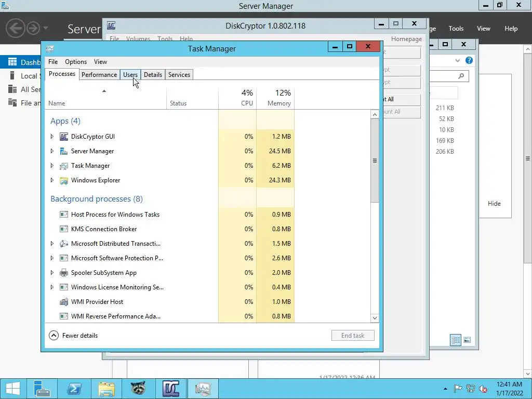532x399 pixels.
Task: Click the KMS Connection Broker icon
Action: pyautogui.click(x=64, y=229)
